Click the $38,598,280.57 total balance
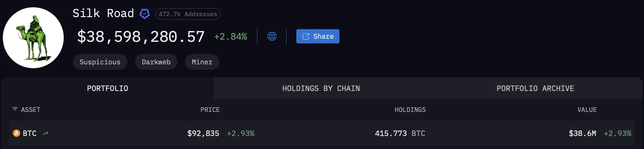 click(x=141, y=37)
